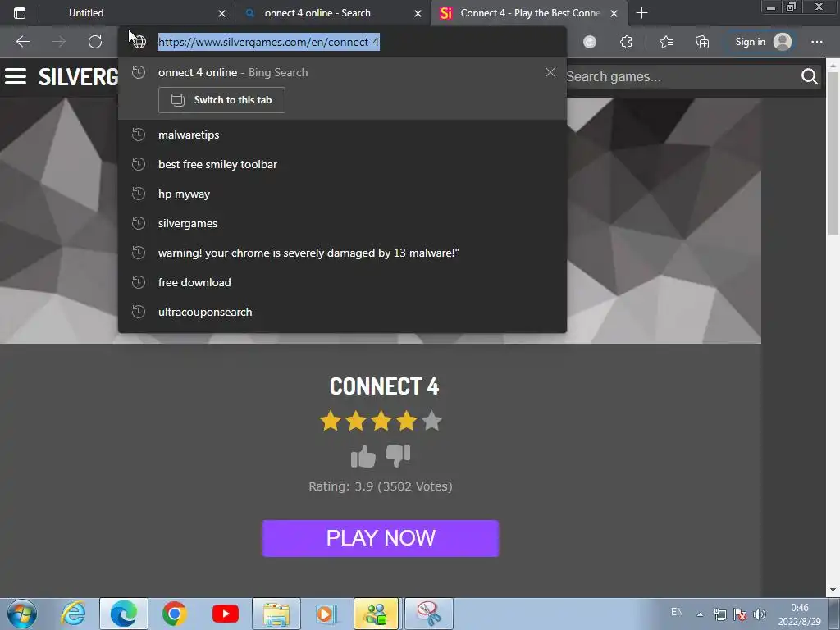This screenshot has height=630, width=840.
Task: Rate the game with the fifth gray star
Action: pyautogui.click(x=431, y=421)
